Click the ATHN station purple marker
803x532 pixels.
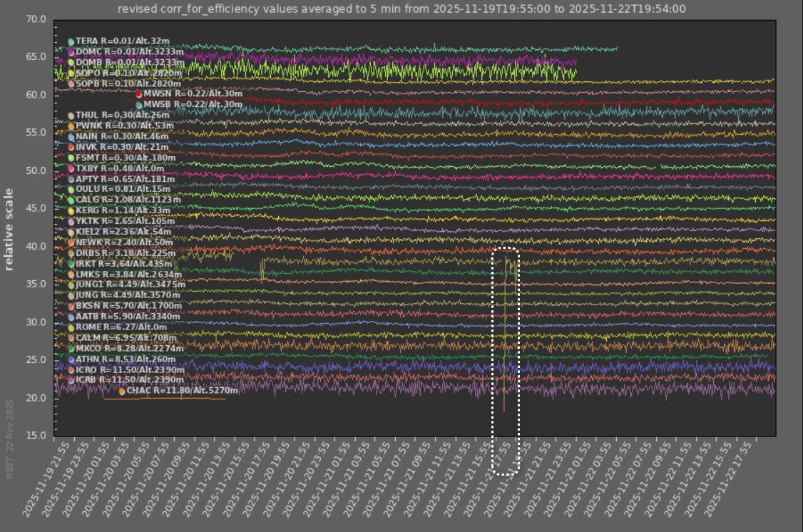pos(71,359)
